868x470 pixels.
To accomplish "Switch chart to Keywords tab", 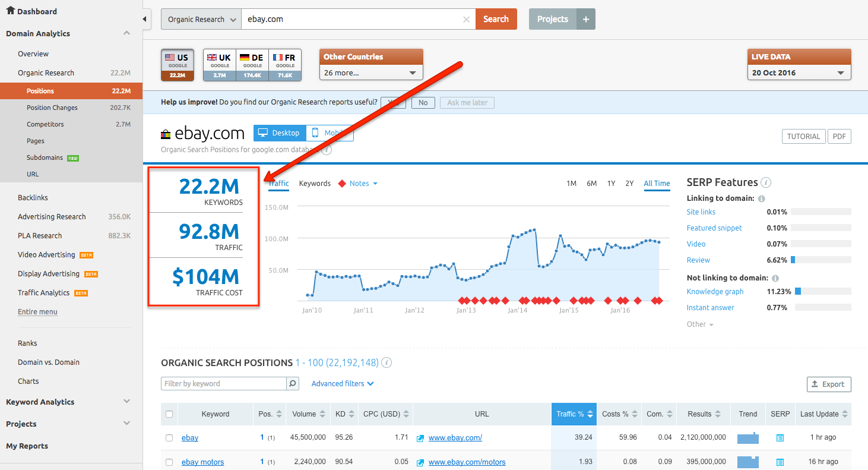I will point(315,184).
